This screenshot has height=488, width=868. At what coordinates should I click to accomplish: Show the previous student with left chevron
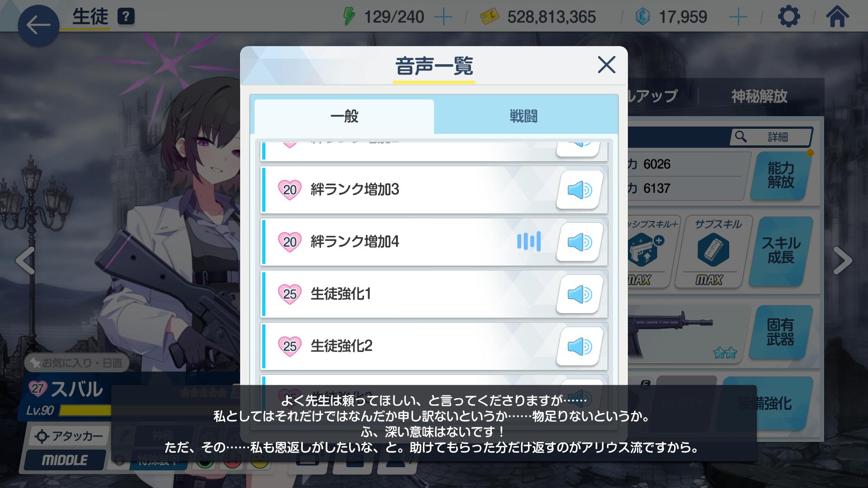25,261
